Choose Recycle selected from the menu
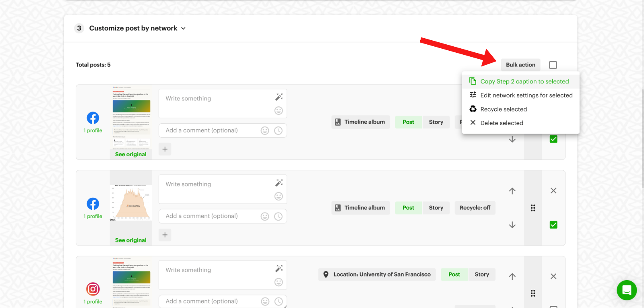Screen dimensions: 644x308 [x=520, y=109]
